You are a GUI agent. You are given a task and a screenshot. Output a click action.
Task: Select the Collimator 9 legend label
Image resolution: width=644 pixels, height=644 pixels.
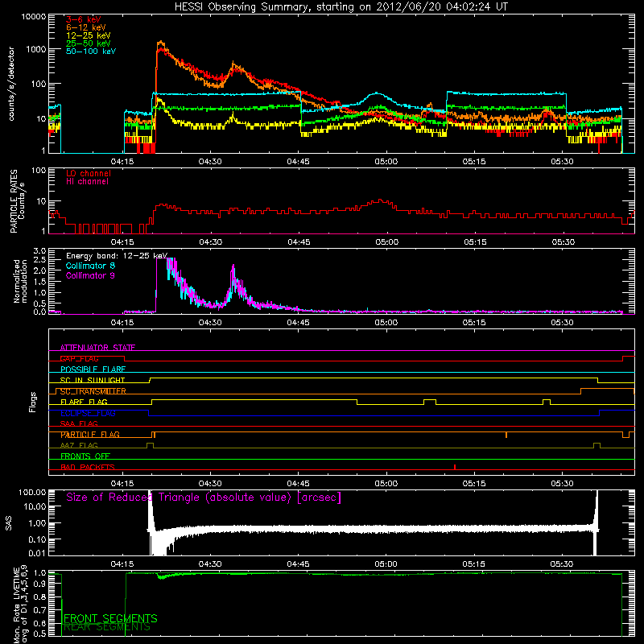point(90,275)
